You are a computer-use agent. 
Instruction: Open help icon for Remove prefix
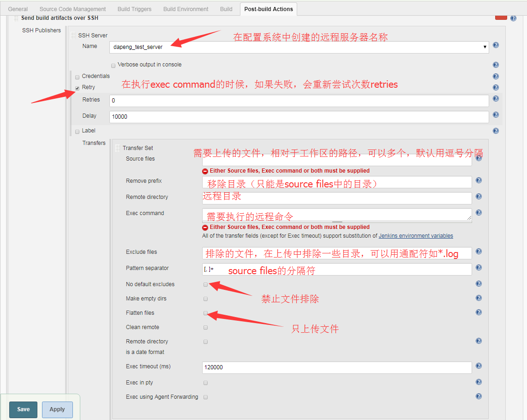[479, 180]
